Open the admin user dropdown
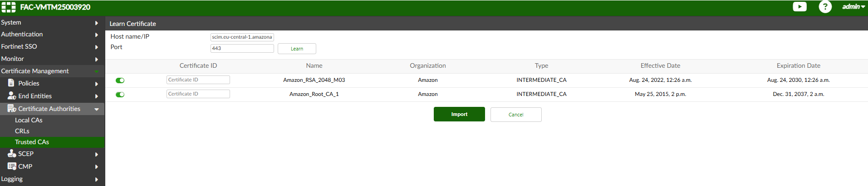 click(853, 6)
